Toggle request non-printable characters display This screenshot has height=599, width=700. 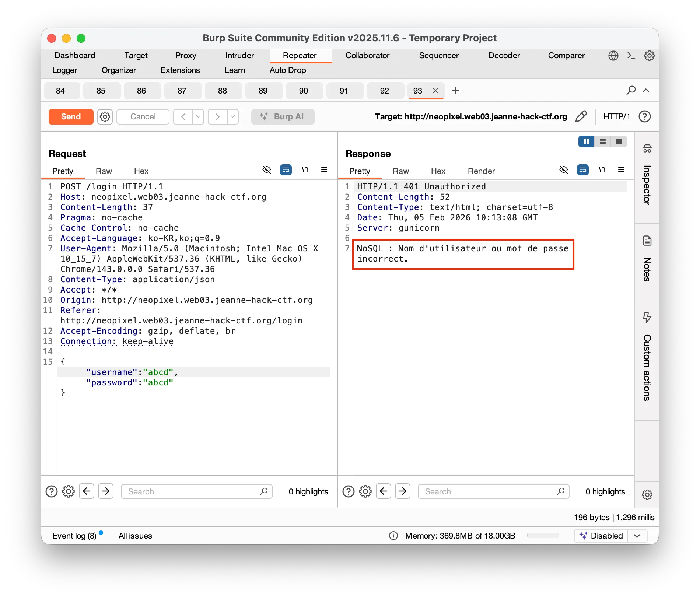[x=305, y=169]
